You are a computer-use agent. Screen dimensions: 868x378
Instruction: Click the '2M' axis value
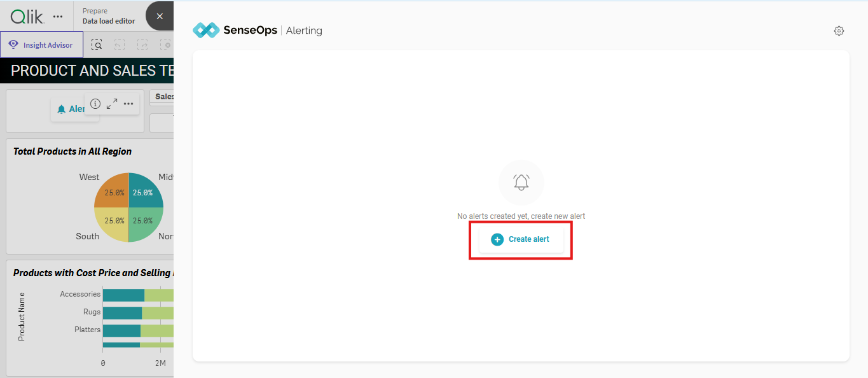point(160,363)
